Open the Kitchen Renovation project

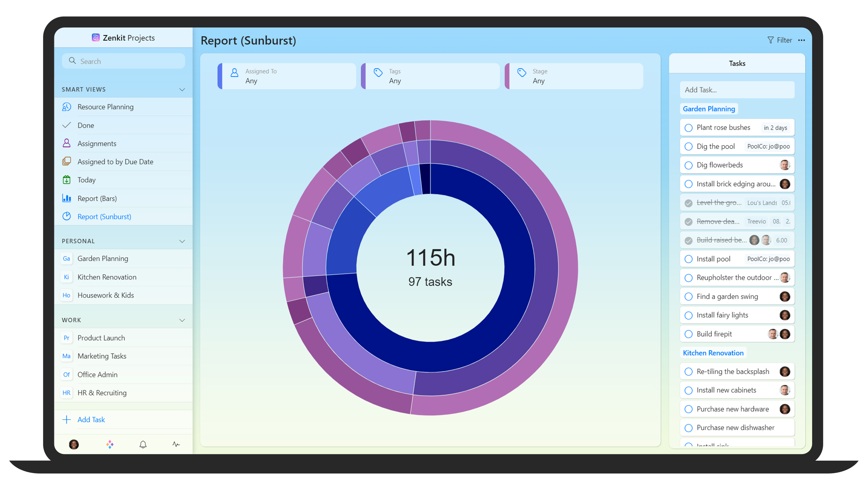[x=107, y=277]
